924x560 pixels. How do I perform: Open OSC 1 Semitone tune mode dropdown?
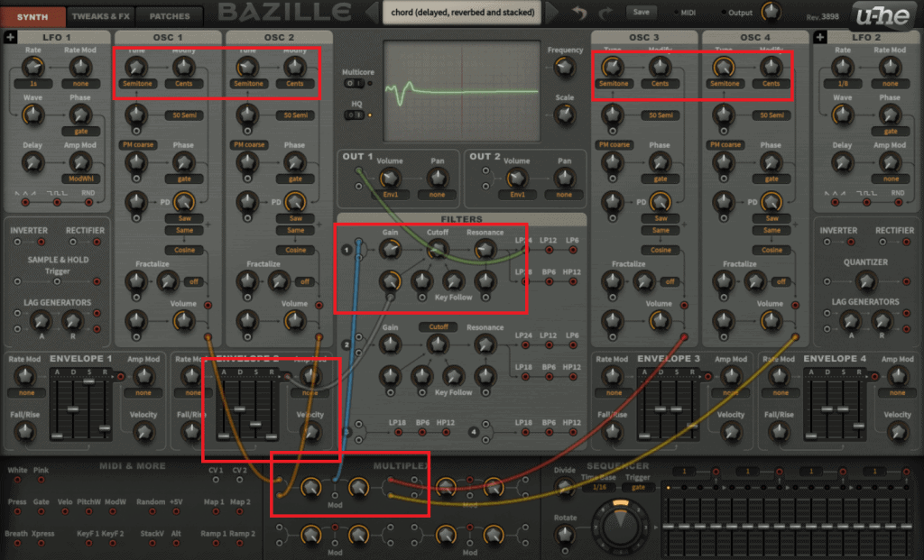(137, 84)
